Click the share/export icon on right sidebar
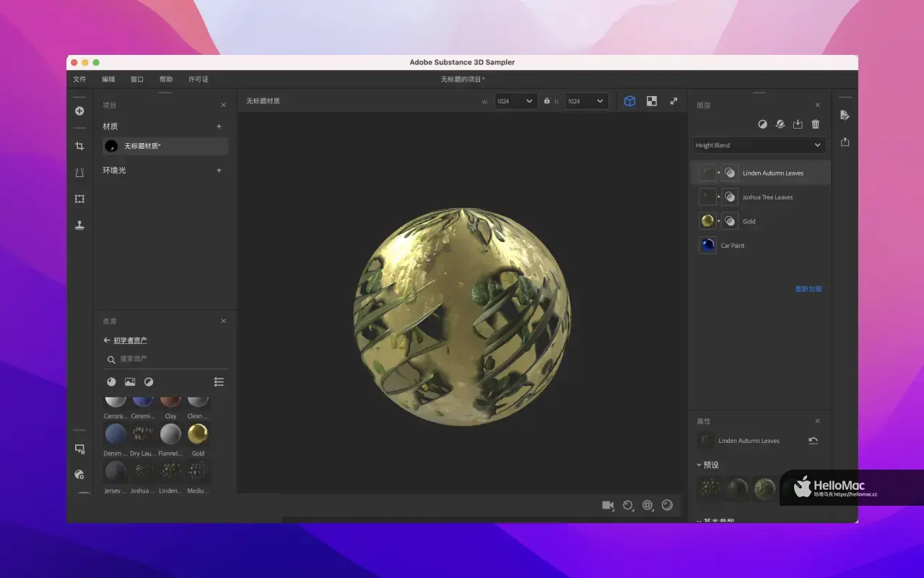924x578 pixels. (x=845, y=142)
